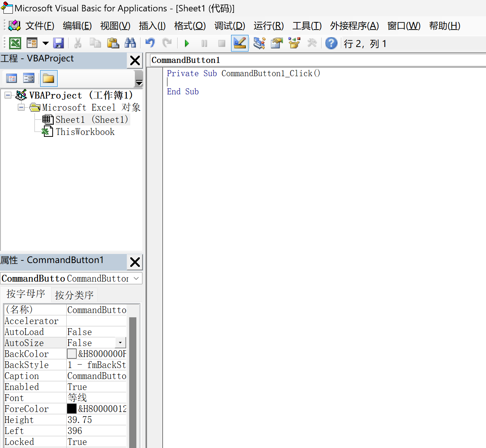
Task: Open the 插入(I) menu
Action: 152,26
